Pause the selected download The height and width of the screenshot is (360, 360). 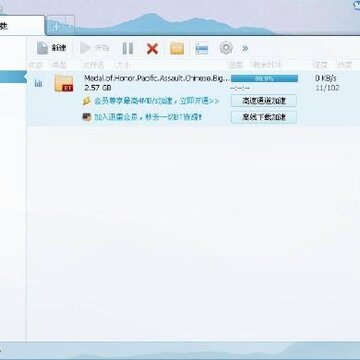click(128, 49)
